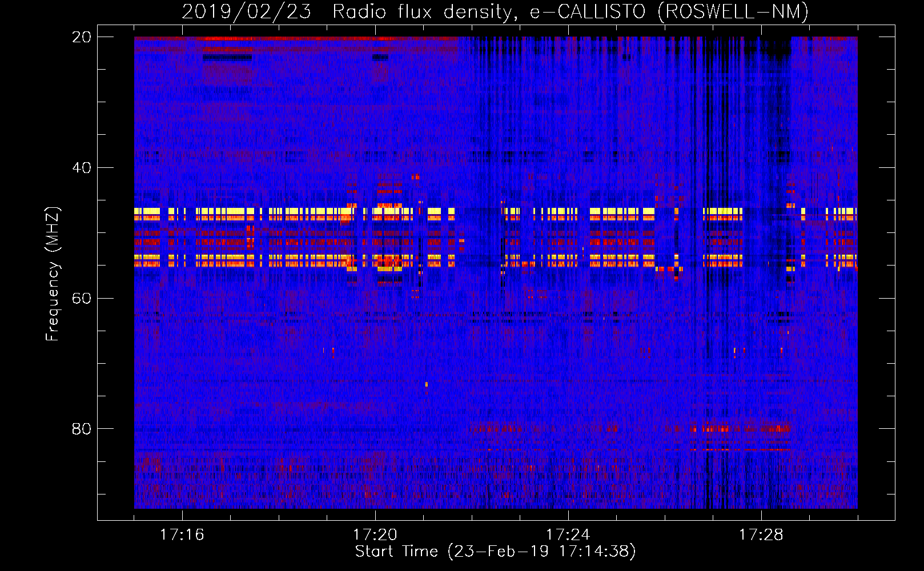The width and height of the screenshot is (924, 571).
Task: Click the 'Start Time (23-Feb-19 17:14:38)' label
Action: (495, 552)
